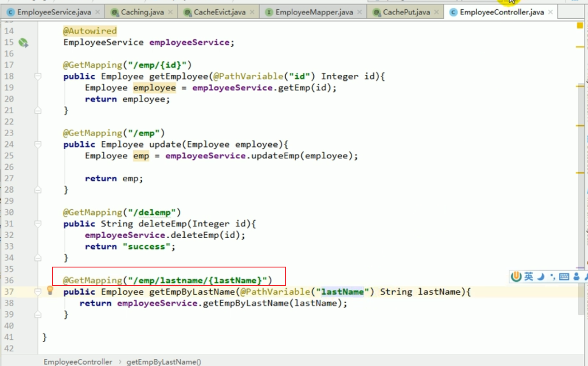The image size is (588, 366).
Task: Switch to the EmployeeService.java tab
Action: click(x=53, y=12)
